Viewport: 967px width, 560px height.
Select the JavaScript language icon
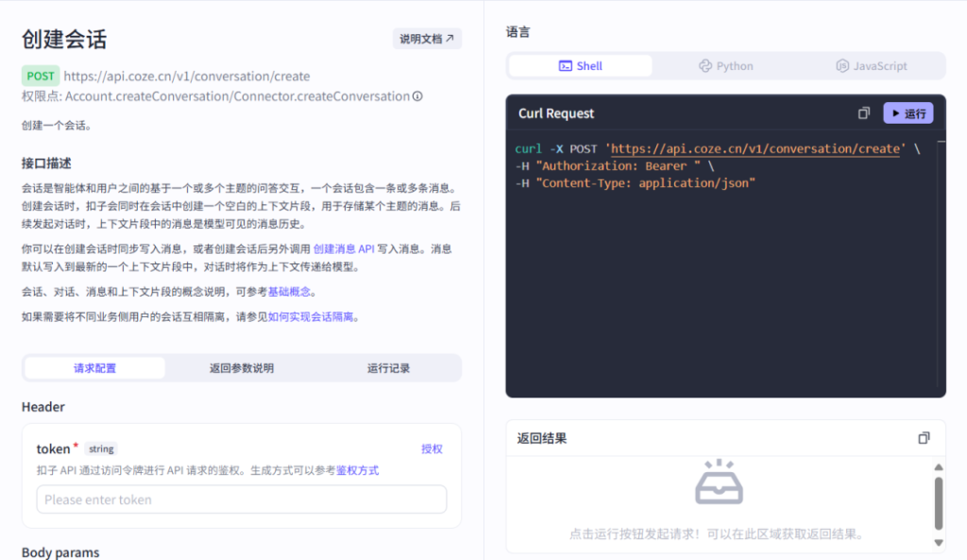coord(841,65)
